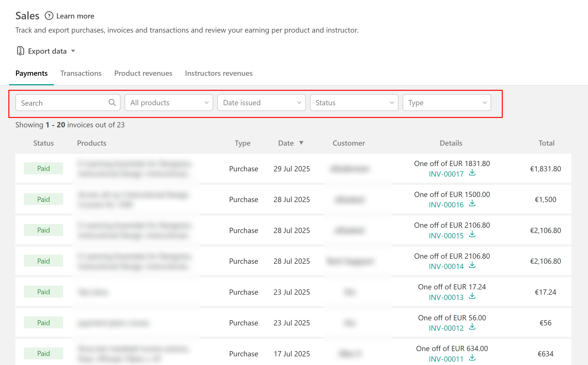Click download icon next to INV-00016
The image size is (588, 365).
click(472, 204)
